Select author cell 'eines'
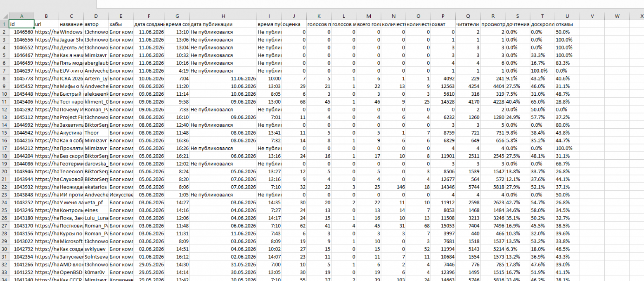 96,210
